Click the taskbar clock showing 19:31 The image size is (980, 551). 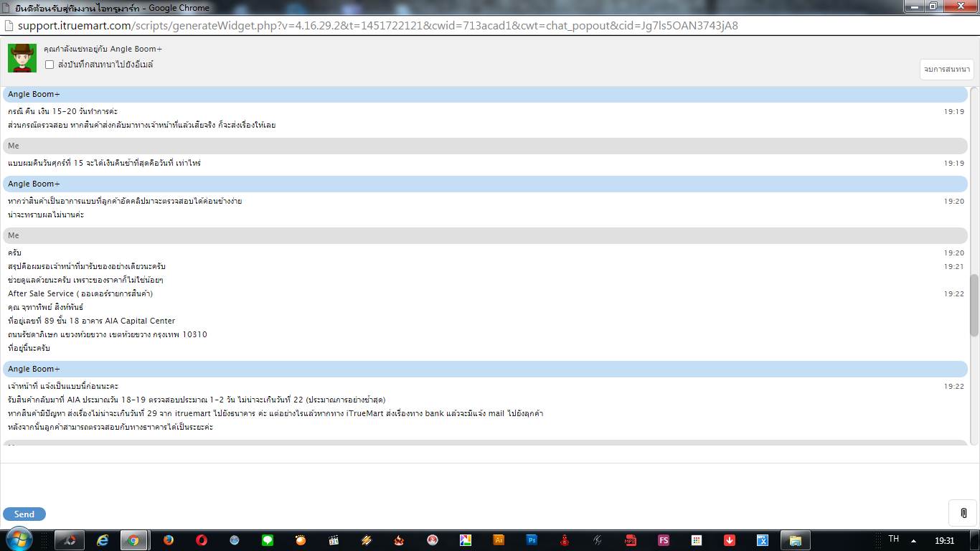[945, 540]
